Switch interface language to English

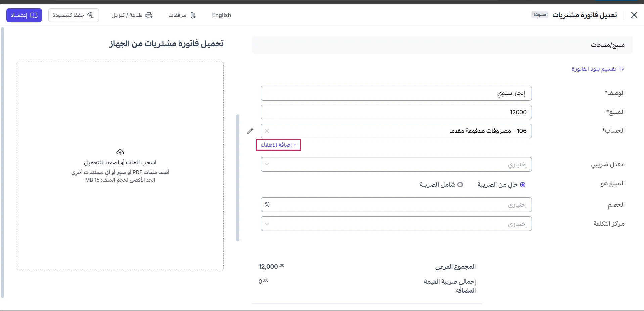[221, 15]
